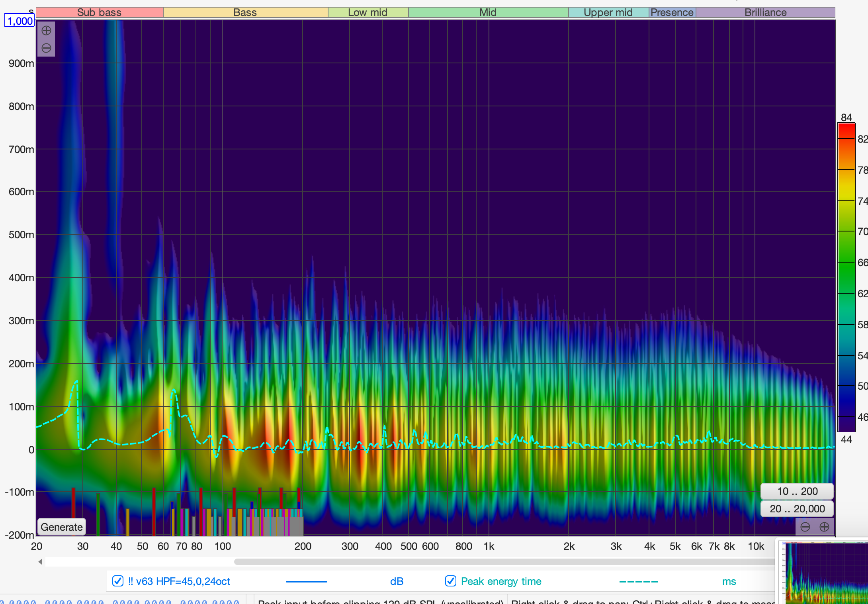Click the scrollbar left arrow icon
Image resolution: width=868 pixels, height=604 pixels.
click(x=40, y=562)
